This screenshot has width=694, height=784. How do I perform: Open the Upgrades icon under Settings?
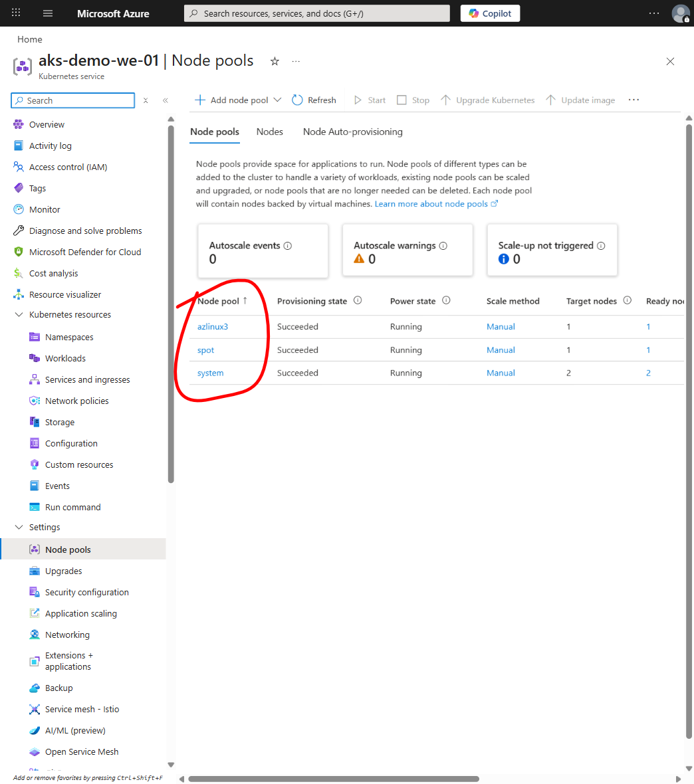click(x=35, y=571)
